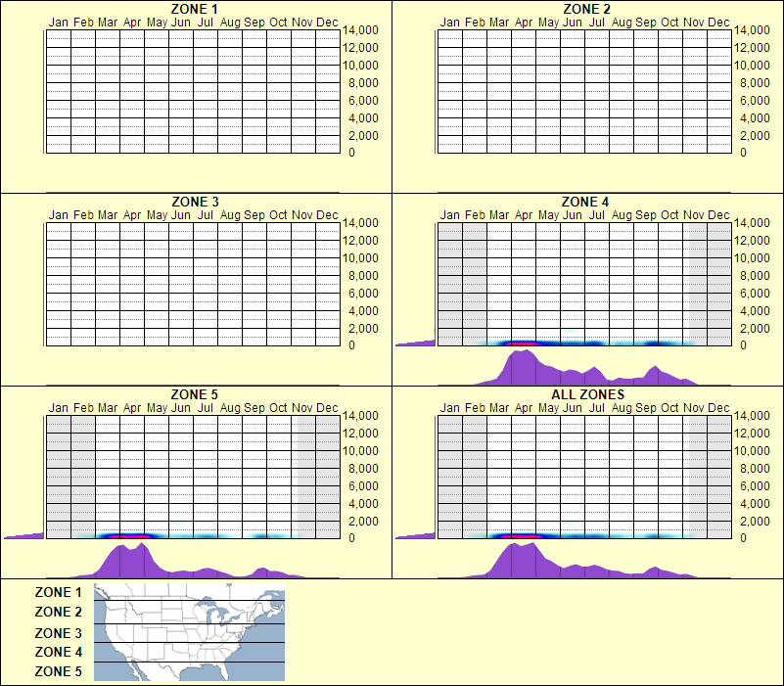Click the 14,000 axis value on ZONE 2

coord(756,30)
